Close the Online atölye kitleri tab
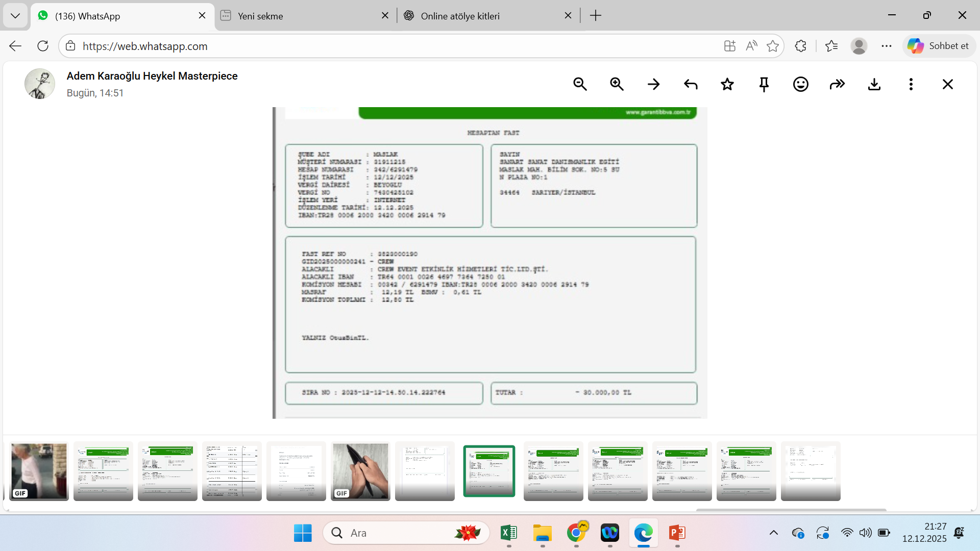 [x=568, y=16]
